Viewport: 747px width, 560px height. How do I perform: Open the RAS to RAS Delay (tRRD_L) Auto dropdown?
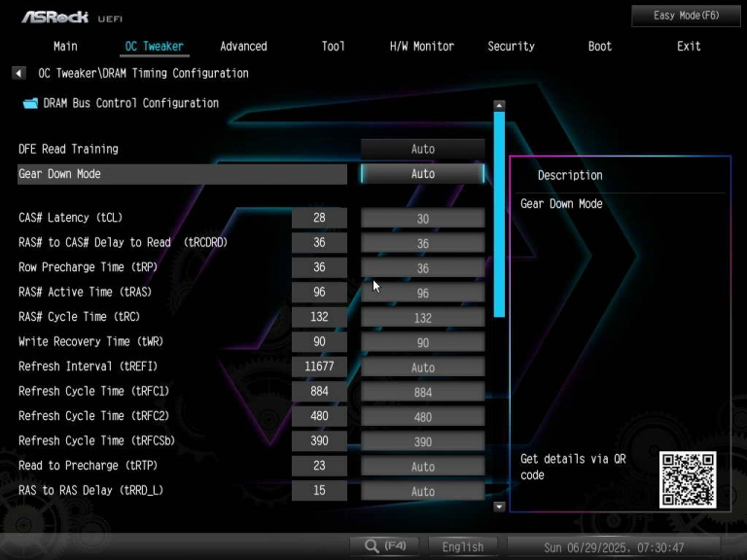tap(422, 491)
